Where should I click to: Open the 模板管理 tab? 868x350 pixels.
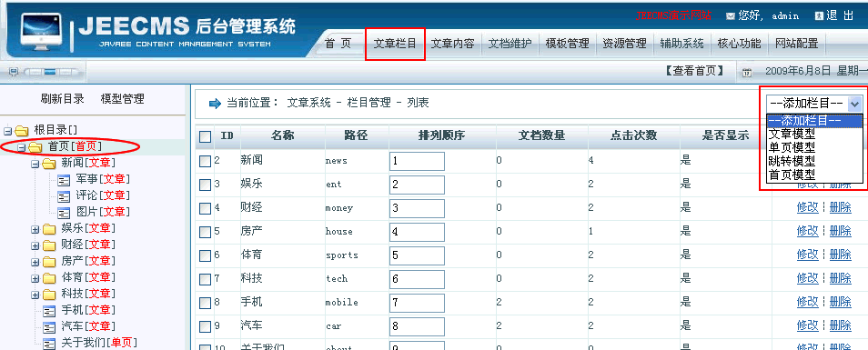(568, 44)
